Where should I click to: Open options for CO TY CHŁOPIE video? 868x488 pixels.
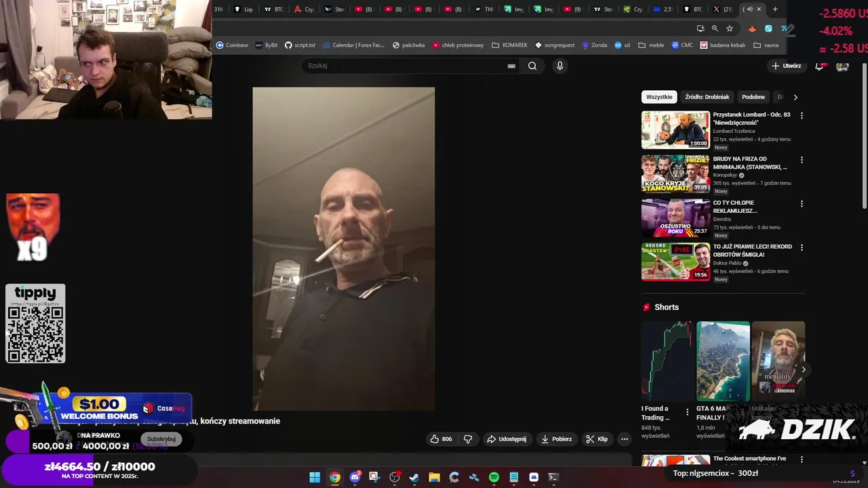coord(802,204)
